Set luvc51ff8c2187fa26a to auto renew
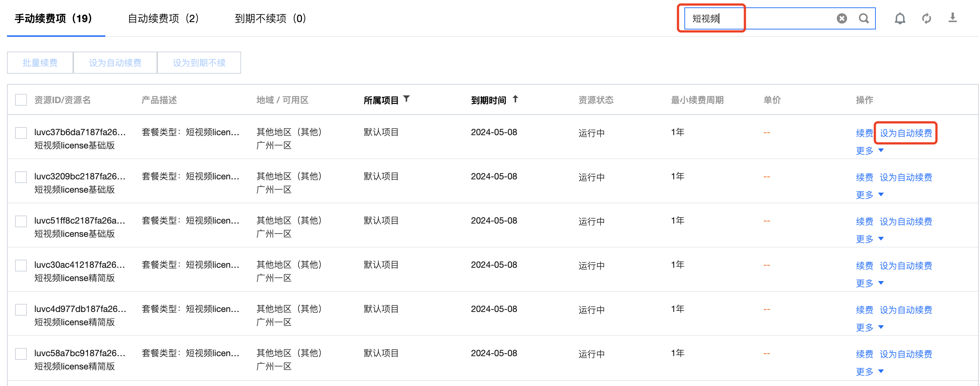980x386 pixels. point(906,221)
